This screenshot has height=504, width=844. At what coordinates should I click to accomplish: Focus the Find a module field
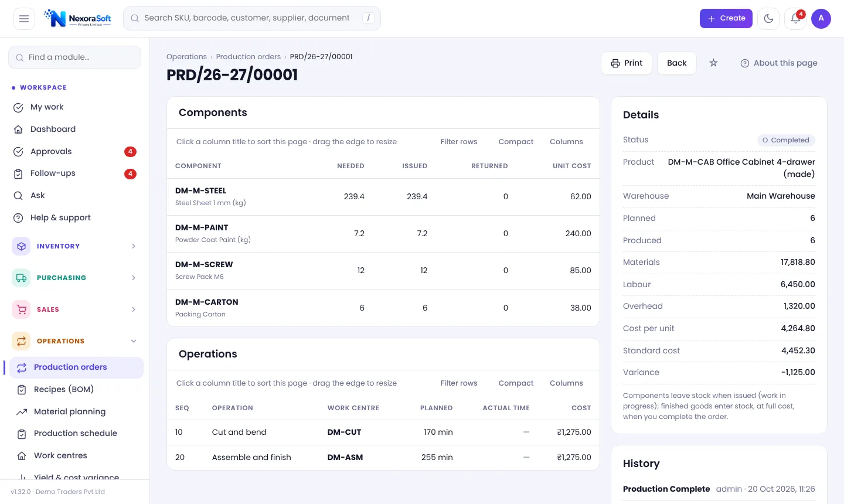click(74, 57)
